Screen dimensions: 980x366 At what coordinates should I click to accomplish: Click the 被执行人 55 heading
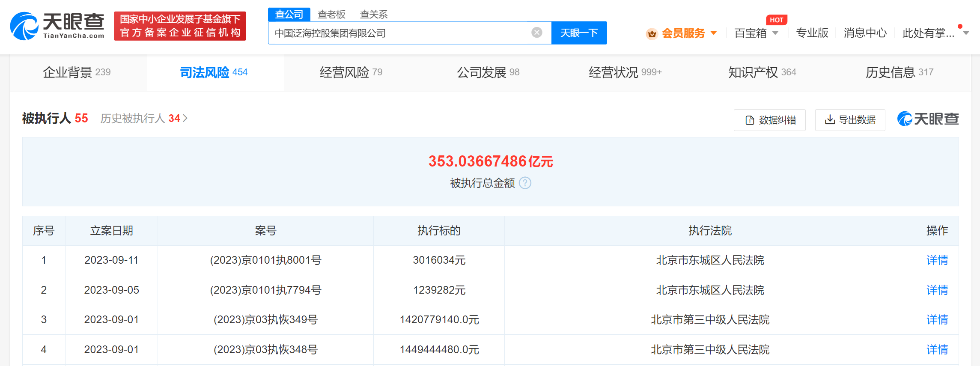[55, 118]
